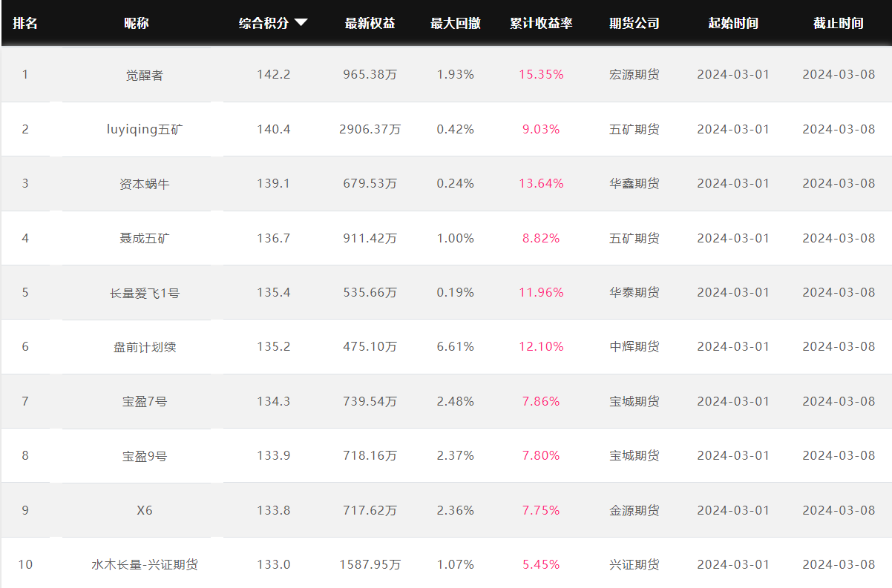Click the 6.61% max drawdown value

tap(456, 346)
